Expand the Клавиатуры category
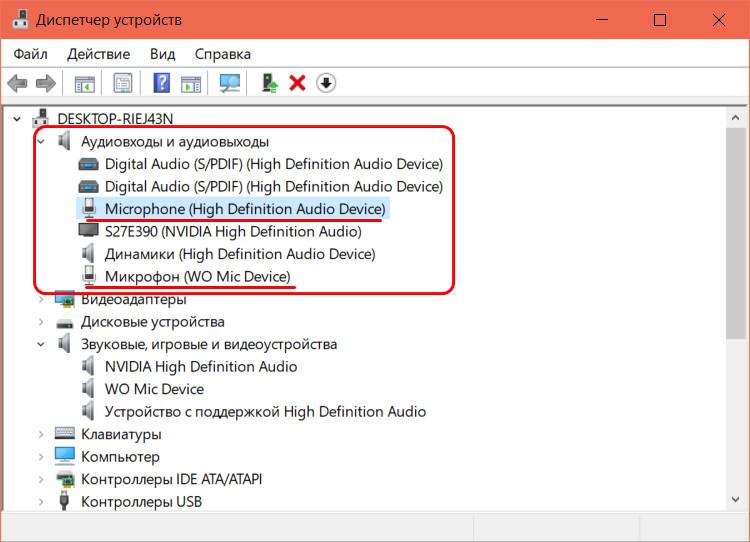750x542 pixels. pyautogui.click(x=41, y=434)
